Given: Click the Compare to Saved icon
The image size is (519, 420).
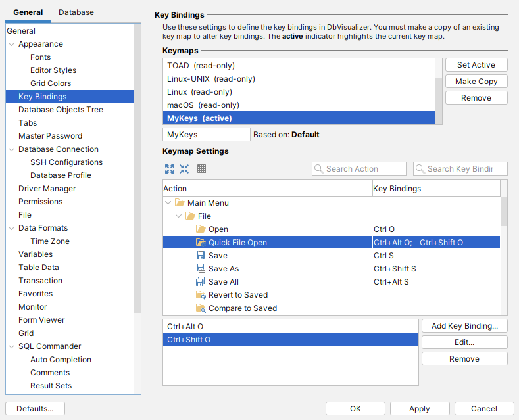Looking at the screenshot, I should 201,308.
